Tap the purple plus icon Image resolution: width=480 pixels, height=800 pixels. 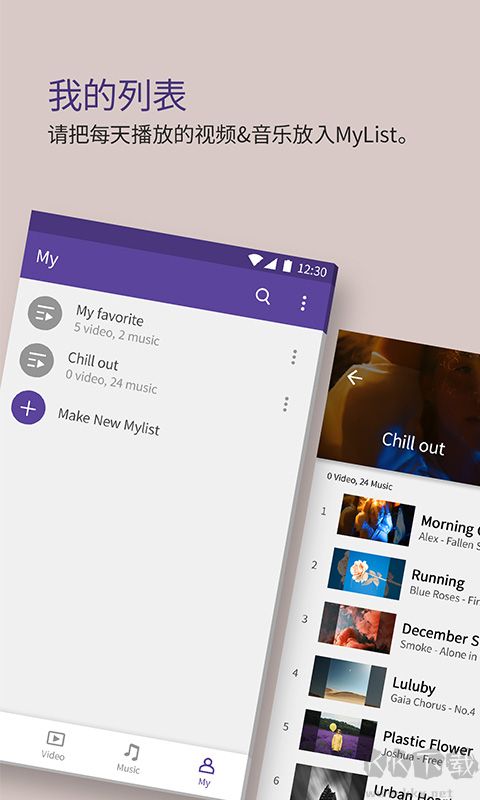(x=28, y=408)
